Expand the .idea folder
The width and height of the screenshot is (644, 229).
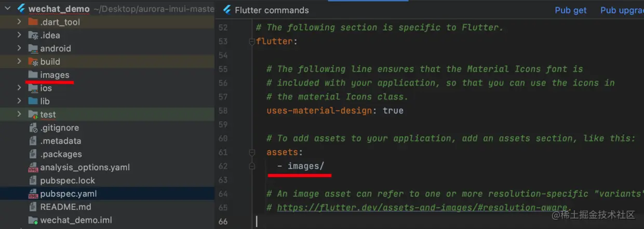point(19,35)
